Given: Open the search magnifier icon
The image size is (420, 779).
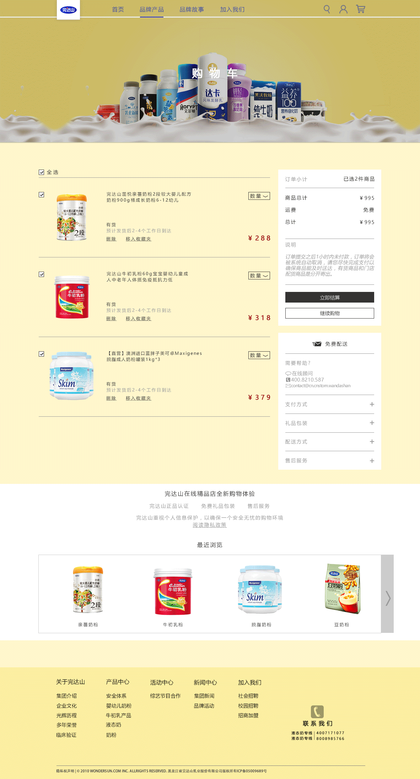Looking at the screenshot, I should pyautogui.click(x=327, y=9).
